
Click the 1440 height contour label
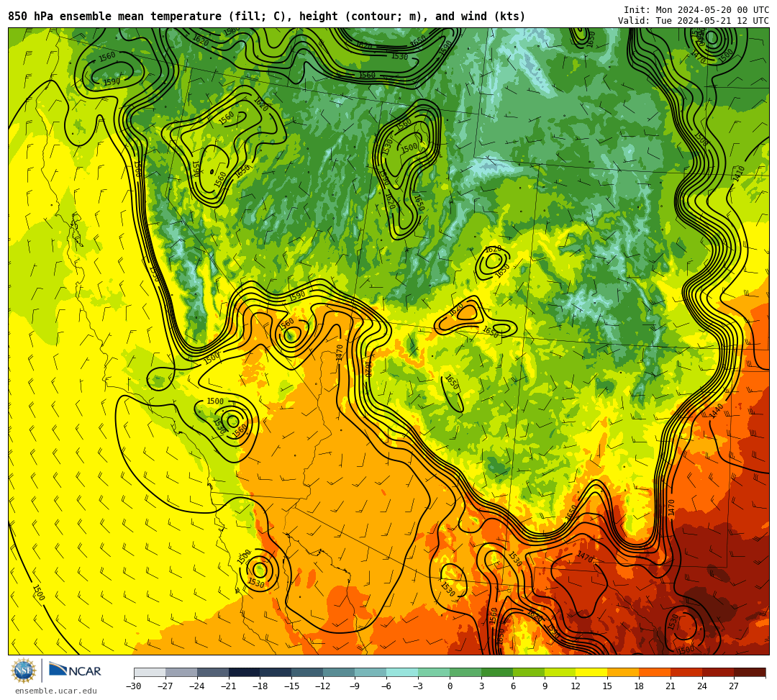coord(717,411)
